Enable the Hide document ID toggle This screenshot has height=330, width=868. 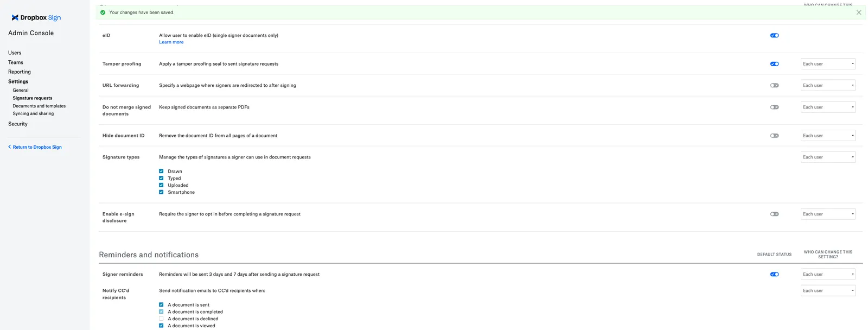coord(774,136)
